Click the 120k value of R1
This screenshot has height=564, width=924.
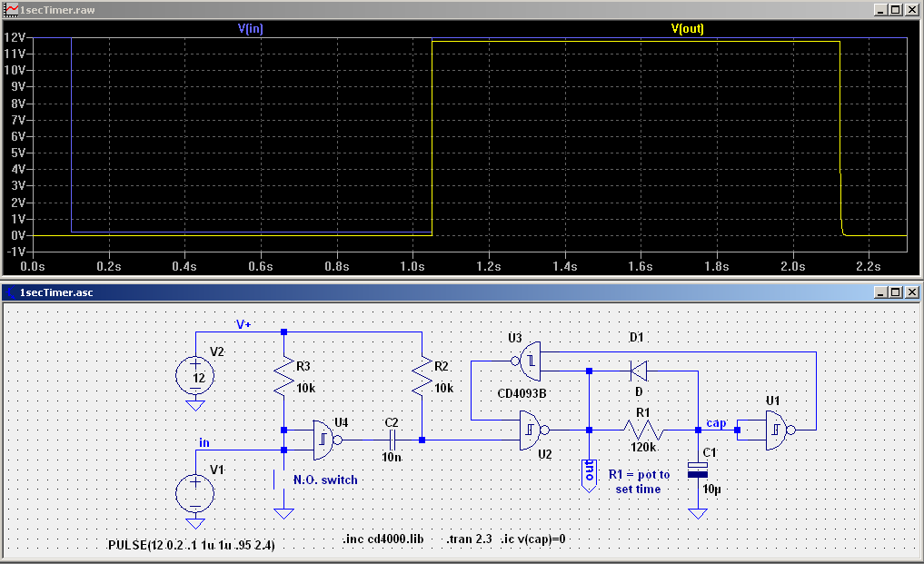[643, 447]
